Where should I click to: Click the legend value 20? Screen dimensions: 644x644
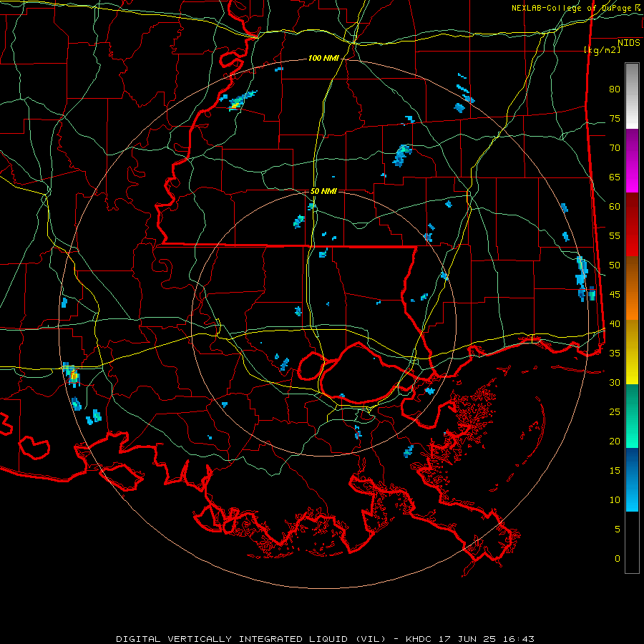pos(615,441)
